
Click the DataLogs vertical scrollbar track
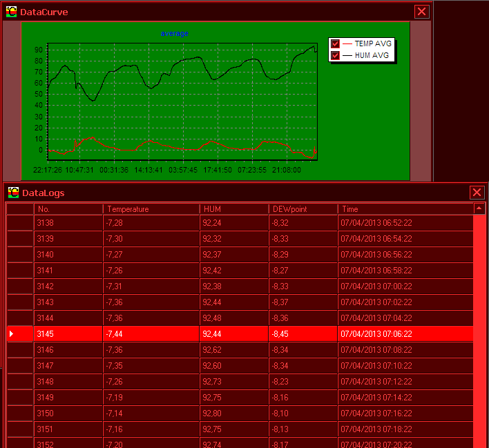[x=479, y=331]
